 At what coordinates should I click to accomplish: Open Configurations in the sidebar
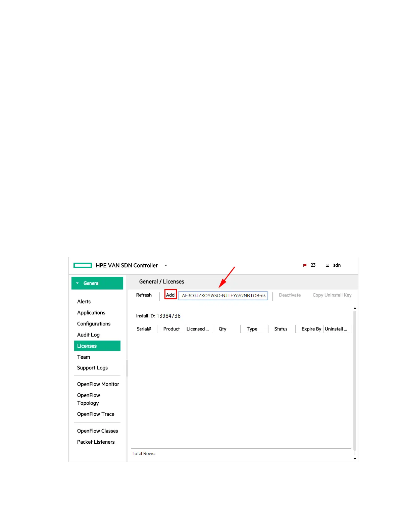click(94, 324)
